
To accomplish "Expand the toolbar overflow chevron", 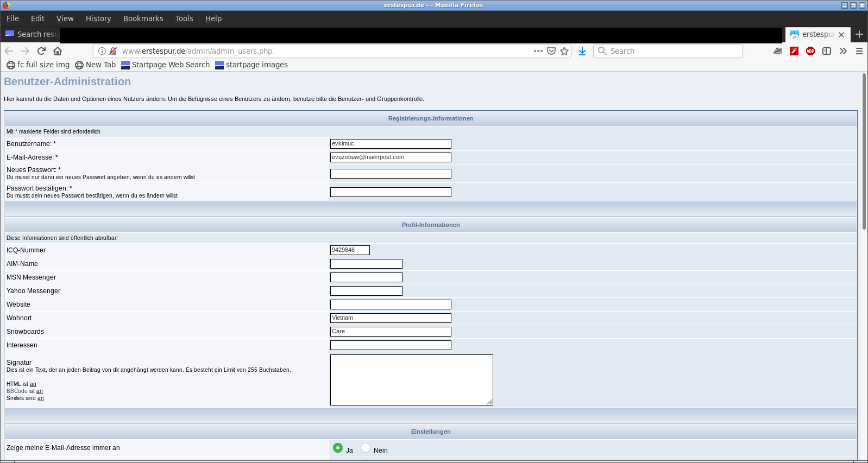I will [x=843, y=51].
